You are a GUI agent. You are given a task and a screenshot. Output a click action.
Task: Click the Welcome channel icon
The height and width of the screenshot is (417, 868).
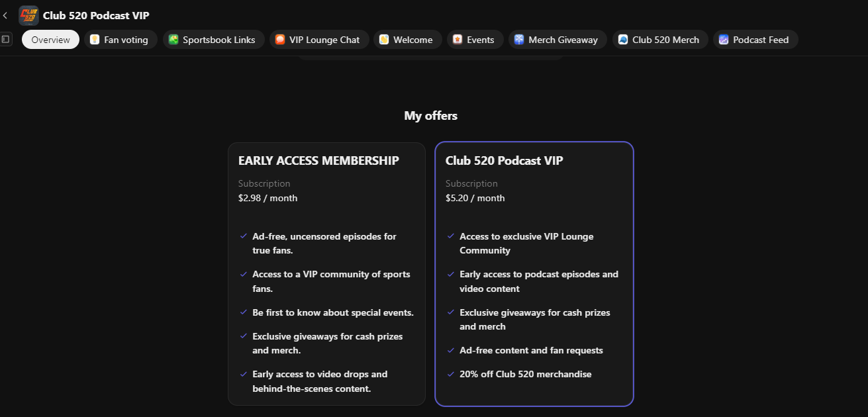383,40
